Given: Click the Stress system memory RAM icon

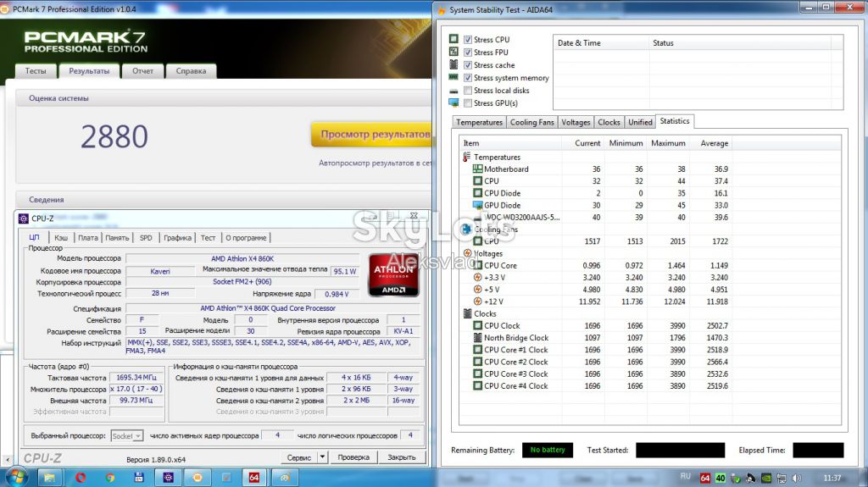Looking at the screenshot, I should tap(453, 77).
